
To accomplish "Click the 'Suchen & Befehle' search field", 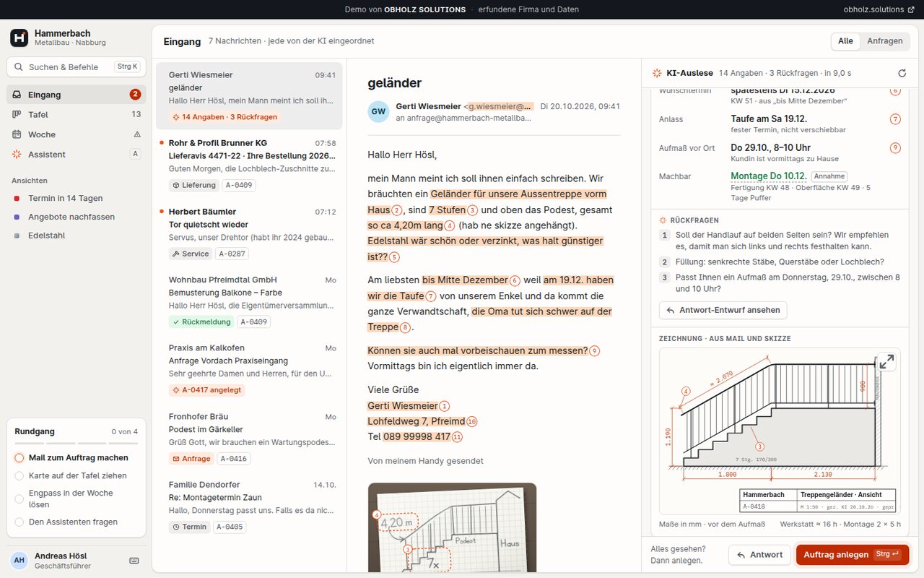I will [x=77, y=66].
